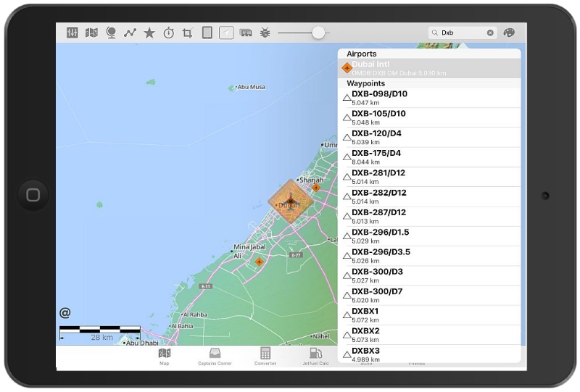Select the Dubai Intl airport result
580x392 pixels.
(x=429, y=68)
